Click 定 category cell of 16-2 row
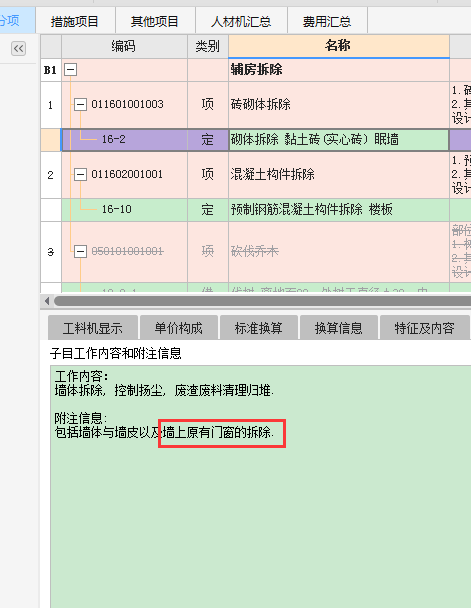471x608 pixels. click(x=208, y=140)
